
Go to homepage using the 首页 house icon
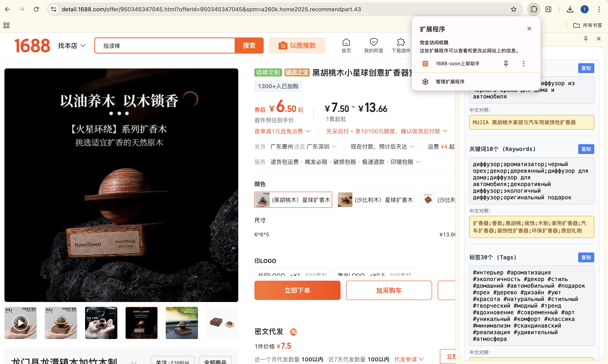[x=346, y=42]
